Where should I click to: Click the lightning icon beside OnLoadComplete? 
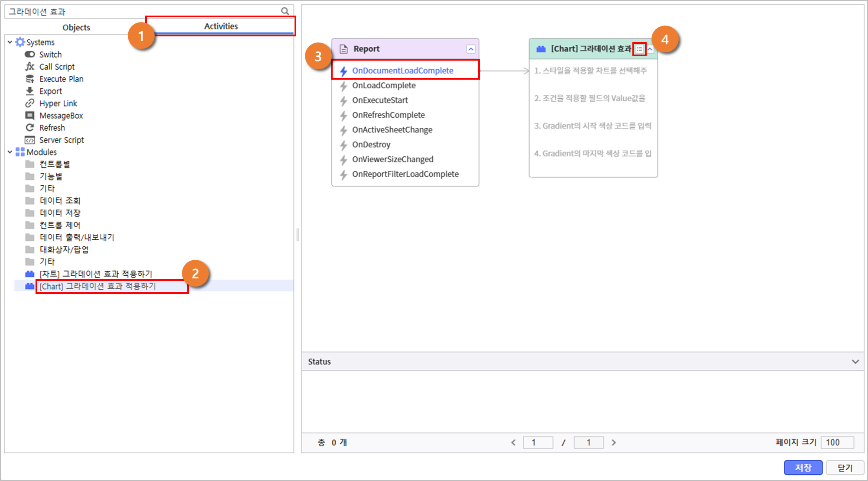coord(343,86)
